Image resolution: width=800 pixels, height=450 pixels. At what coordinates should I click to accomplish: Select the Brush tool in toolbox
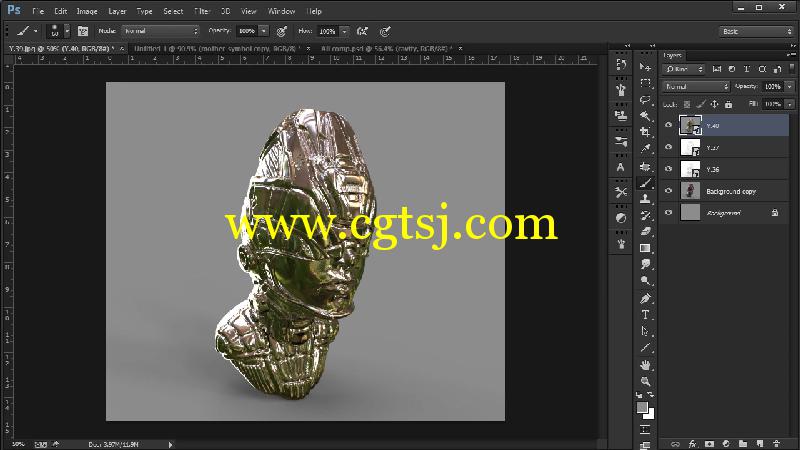(x=645, y=183)
